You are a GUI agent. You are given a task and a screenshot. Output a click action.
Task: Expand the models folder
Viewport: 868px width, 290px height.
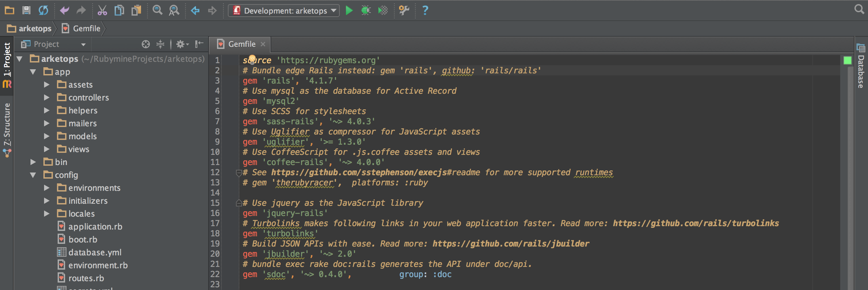pyautogui.click(x=47, y=137)
